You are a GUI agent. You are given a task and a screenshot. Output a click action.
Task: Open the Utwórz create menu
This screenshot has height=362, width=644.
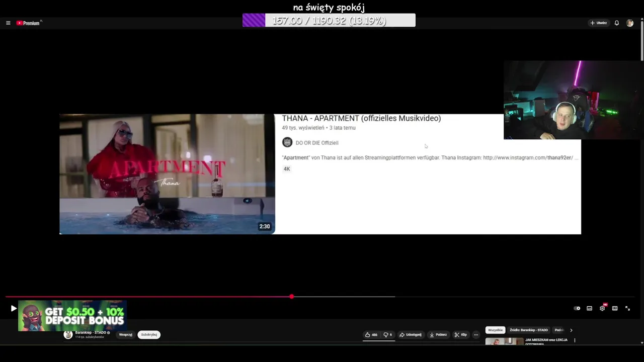(599, 23)
